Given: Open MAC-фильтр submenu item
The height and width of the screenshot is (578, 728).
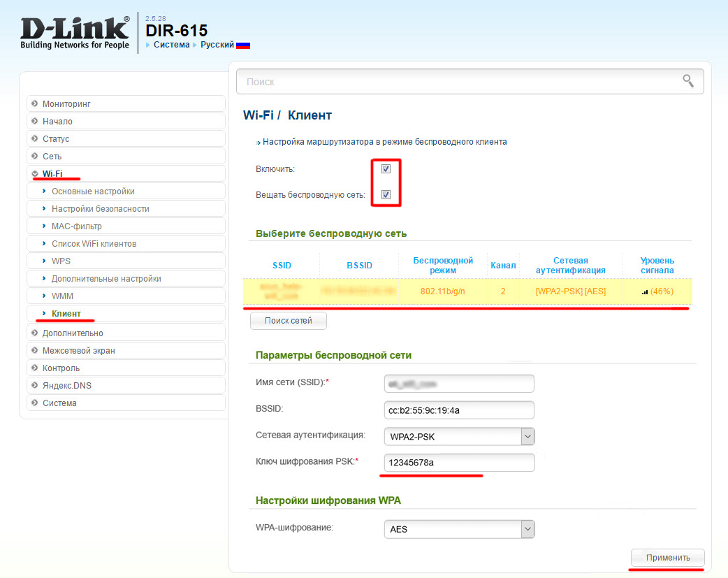Looking at the screenshot, I should click(x=126, y=226).
